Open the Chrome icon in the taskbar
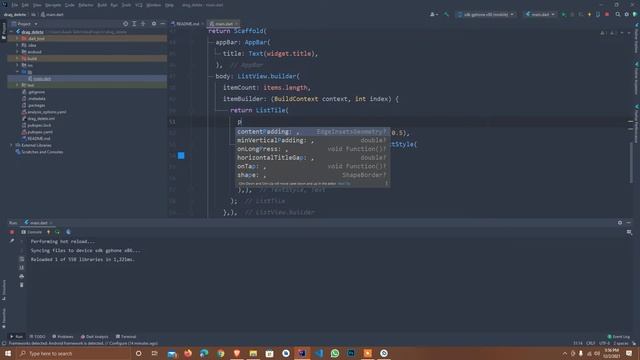 pyautogui.click(x=220, y=353)
